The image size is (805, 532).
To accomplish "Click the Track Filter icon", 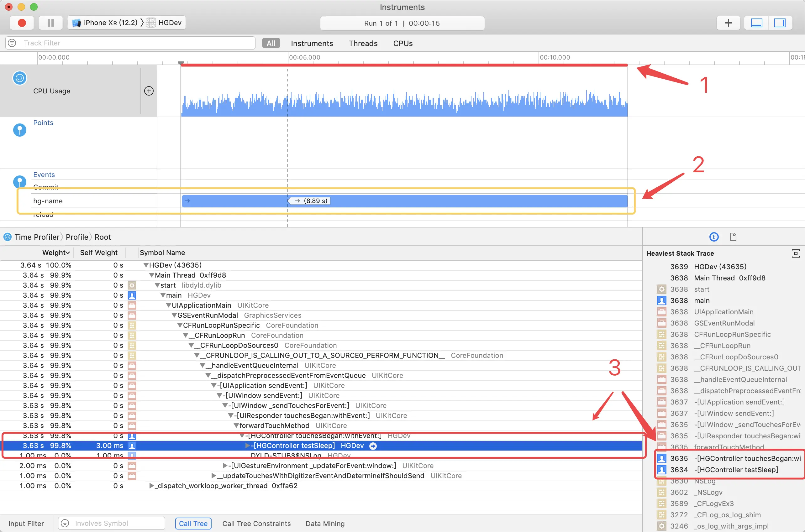I will [12, 43].
